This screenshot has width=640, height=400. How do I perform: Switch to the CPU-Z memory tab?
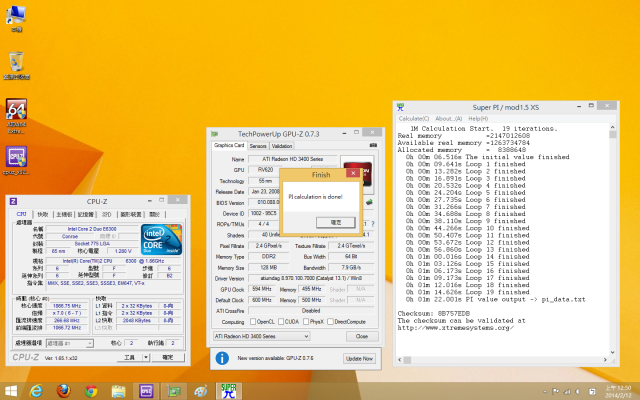point(86,214)
